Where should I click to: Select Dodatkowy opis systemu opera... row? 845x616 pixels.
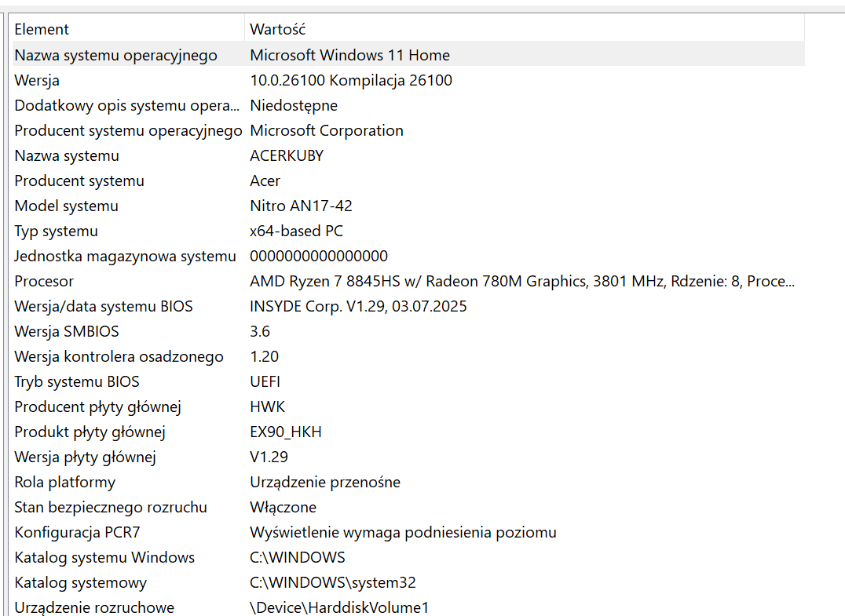point(408,105)
